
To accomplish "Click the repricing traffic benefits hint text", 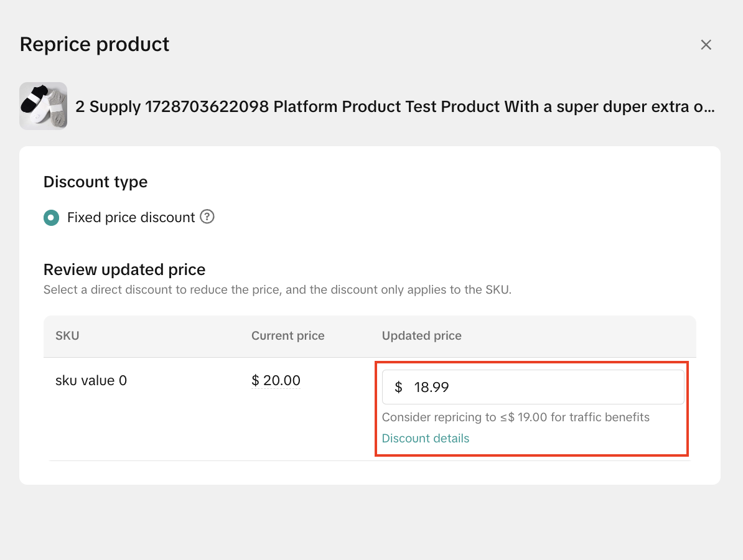I will point(515,417).
